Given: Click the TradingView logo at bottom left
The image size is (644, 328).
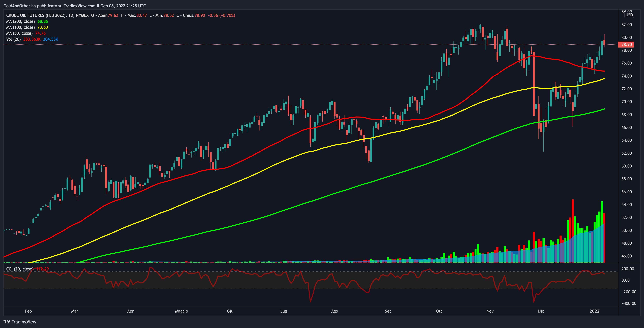Looking at the screenshot, I should [20, 322].
